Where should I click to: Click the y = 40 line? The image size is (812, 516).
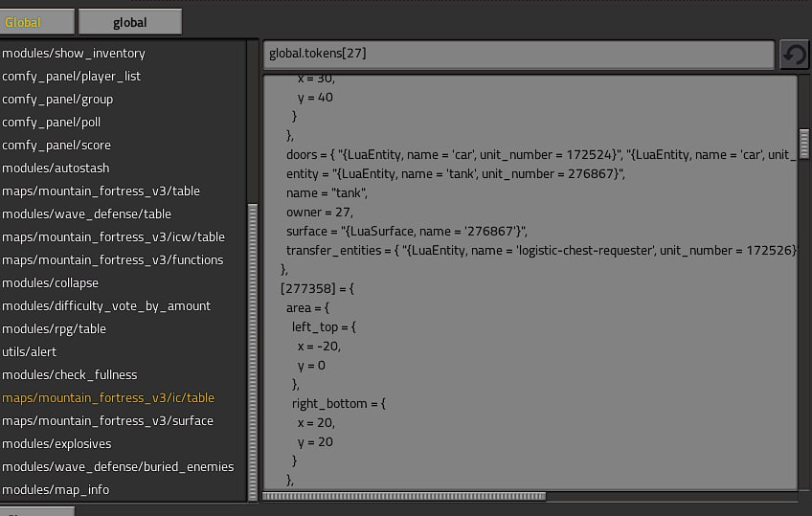pyautogui.click(x=315, y=98)
